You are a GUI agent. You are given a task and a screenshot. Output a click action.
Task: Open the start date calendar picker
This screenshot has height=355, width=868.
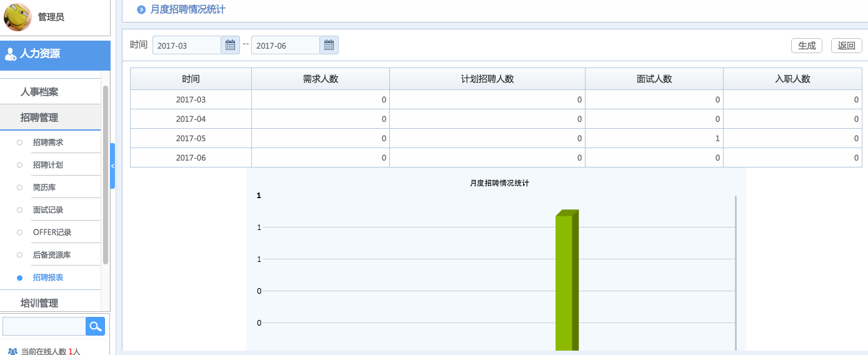coord(230,45)
